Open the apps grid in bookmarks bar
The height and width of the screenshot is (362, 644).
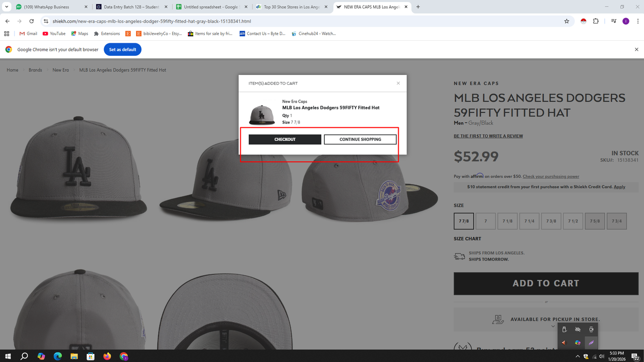click(7, 34)
